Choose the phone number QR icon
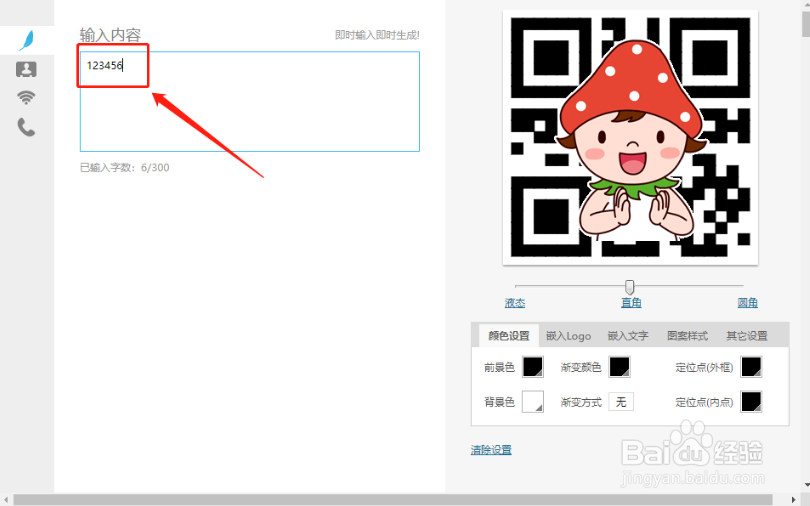This screenshot has width=810, height=506. 26,126
